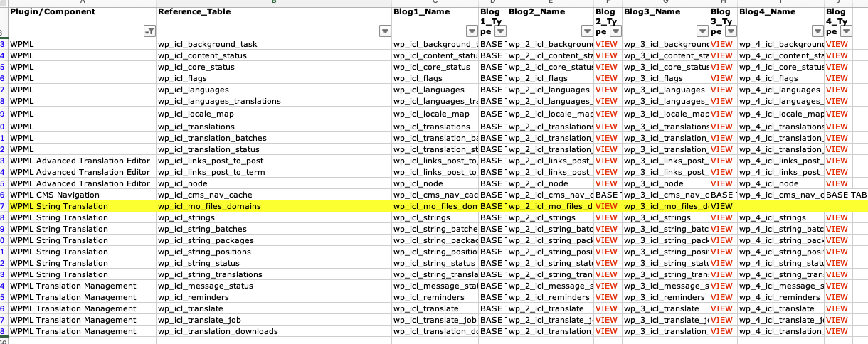
Task: Open the Blog3_Type filter dropdown
Action: 731,31
